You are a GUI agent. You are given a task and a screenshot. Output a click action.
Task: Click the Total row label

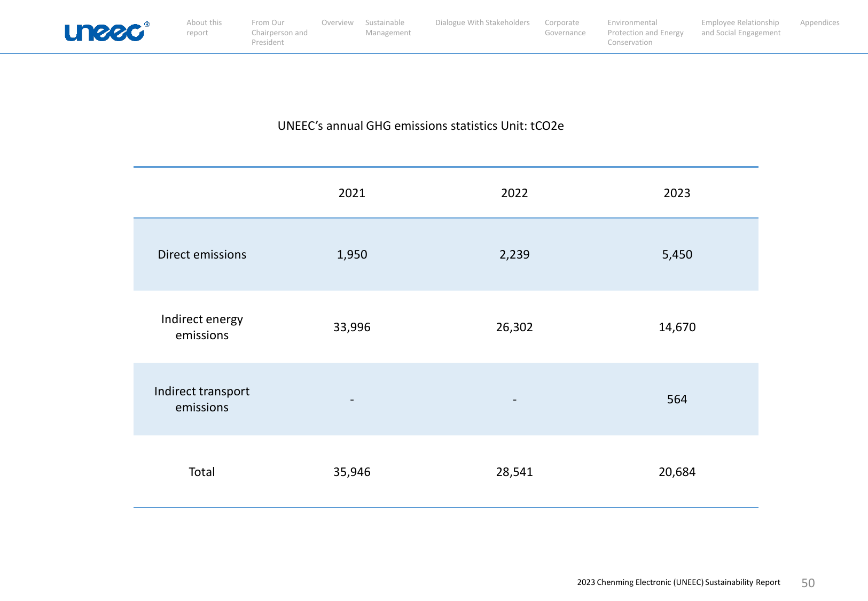(202, 472)
